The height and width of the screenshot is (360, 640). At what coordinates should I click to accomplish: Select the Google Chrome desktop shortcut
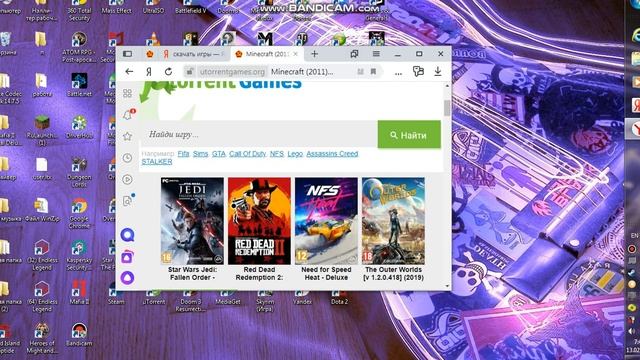coord(79,213)
